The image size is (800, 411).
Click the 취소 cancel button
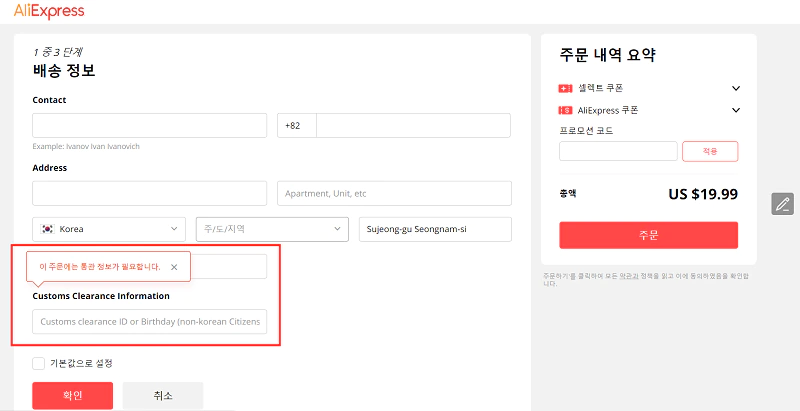coord(163,396)
